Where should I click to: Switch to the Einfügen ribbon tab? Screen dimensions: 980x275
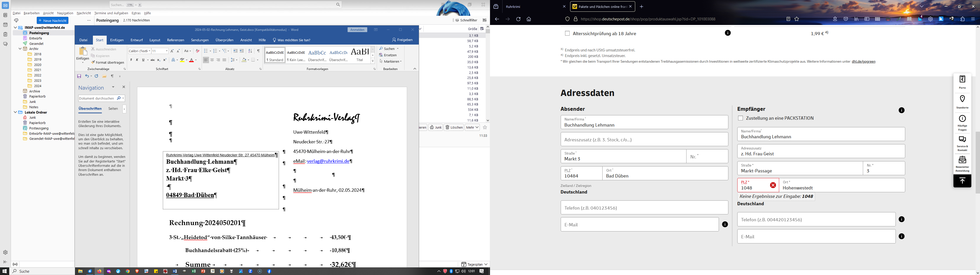[x=117, y=40]
